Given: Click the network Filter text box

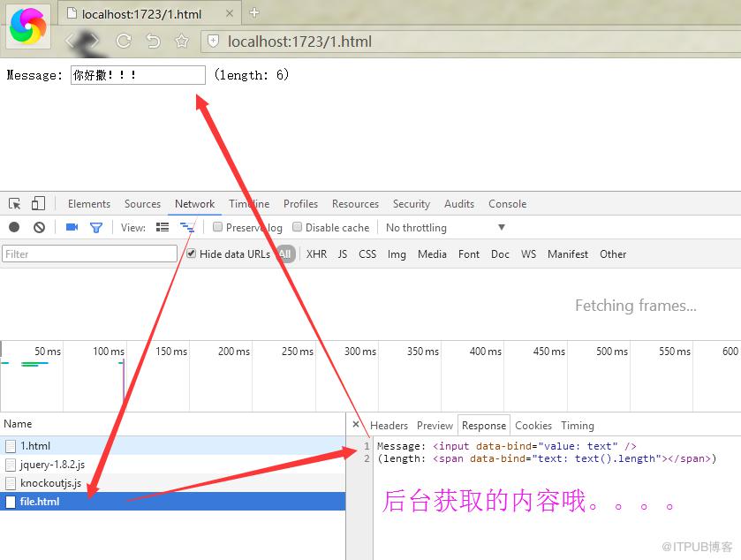Looking at the screenshot, I should tap(89, 254).
